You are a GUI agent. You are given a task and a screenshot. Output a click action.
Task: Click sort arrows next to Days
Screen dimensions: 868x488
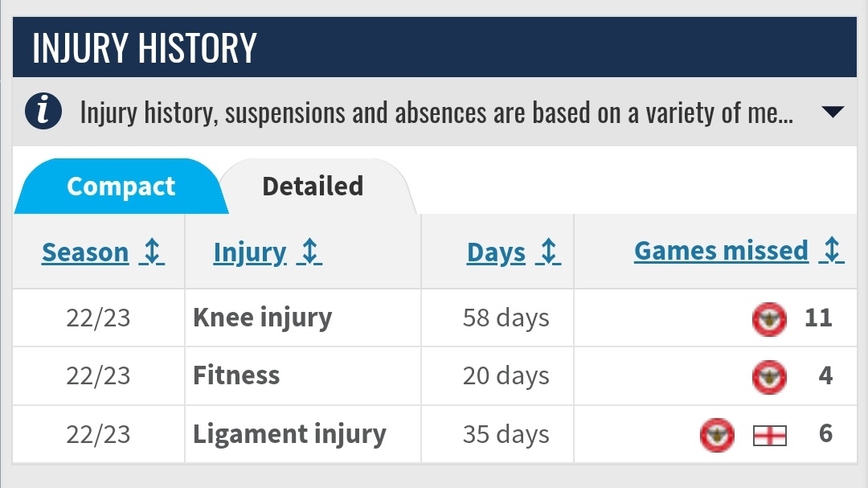coord(548,252)
